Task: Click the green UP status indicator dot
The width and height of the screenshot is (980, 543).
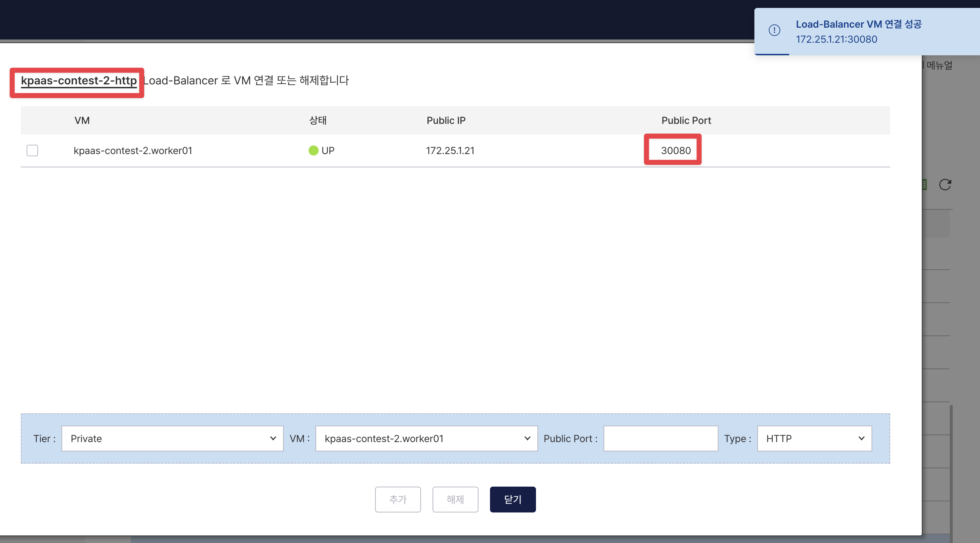Action: click(313, 150)
